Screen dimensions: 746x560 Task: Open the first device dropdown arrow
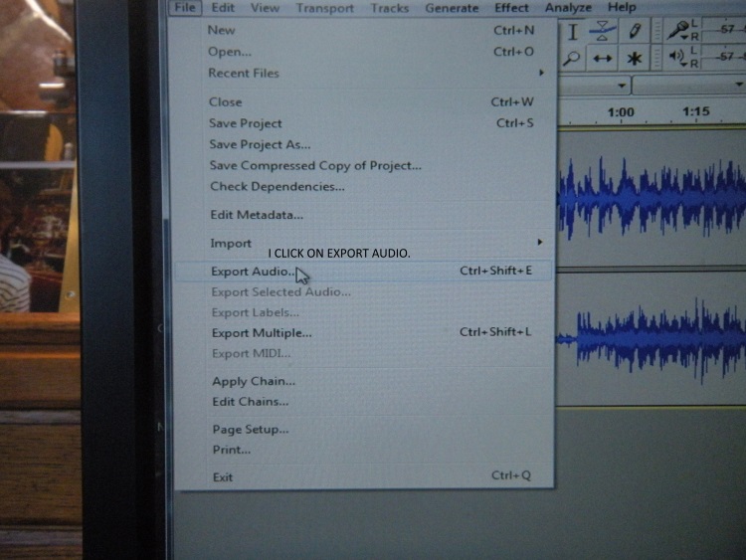click(622, 86)
